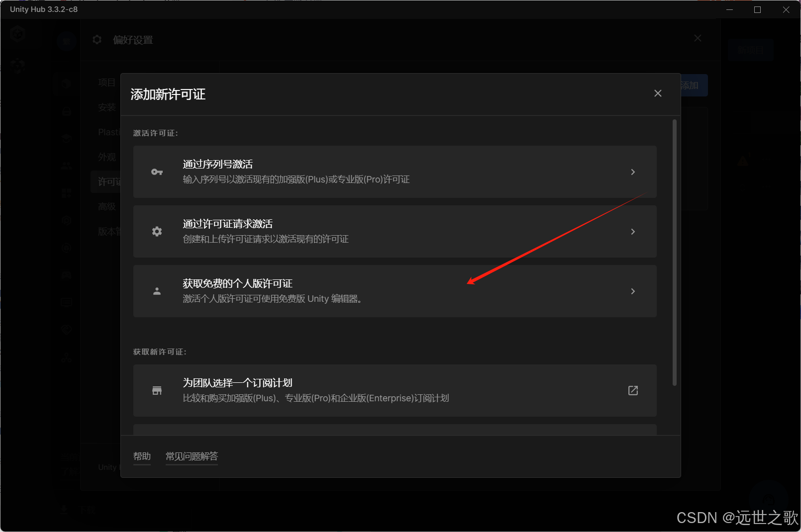Select 通过序列号激活 option

(395, 172)
